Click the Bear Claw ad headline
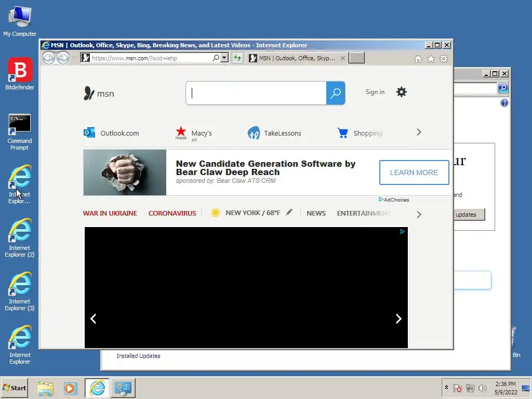 265,168
